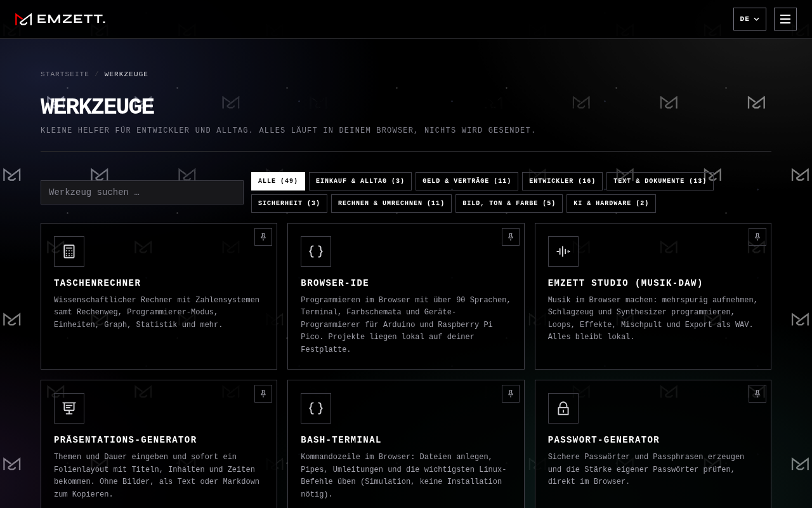Image resolution: width=812 pixels, height=508 pixels.
Task: Open the hamburger menu
Action: coord(785,19)
